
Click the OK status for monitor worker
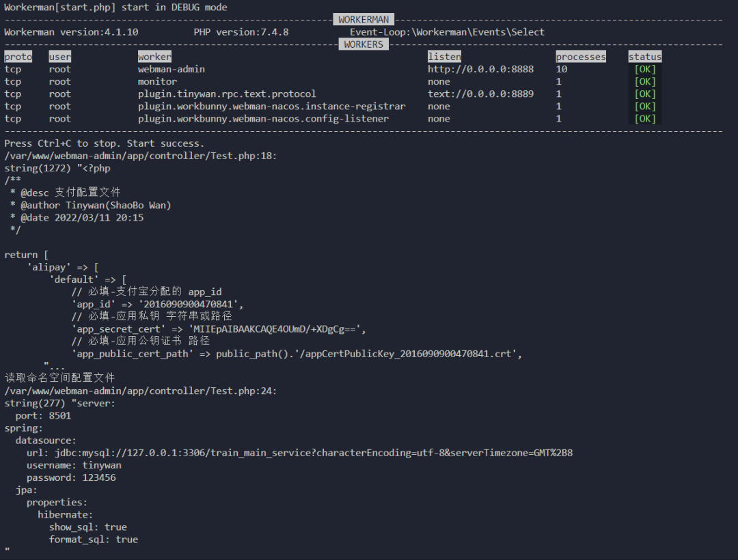point(644,81)
